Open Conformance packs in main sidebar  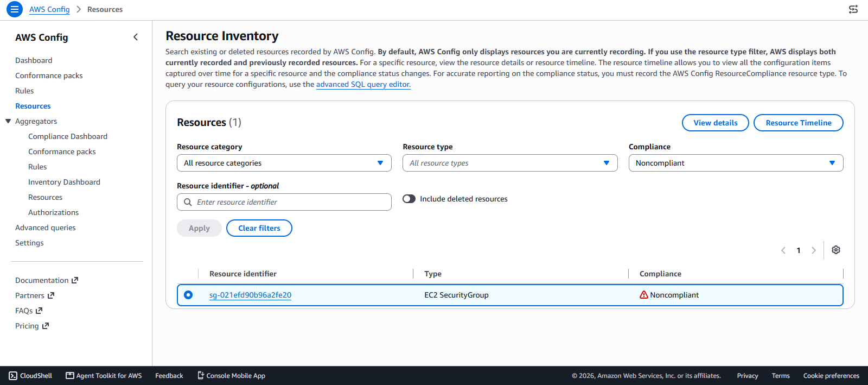pyautogui.click(x=49, y=75)
